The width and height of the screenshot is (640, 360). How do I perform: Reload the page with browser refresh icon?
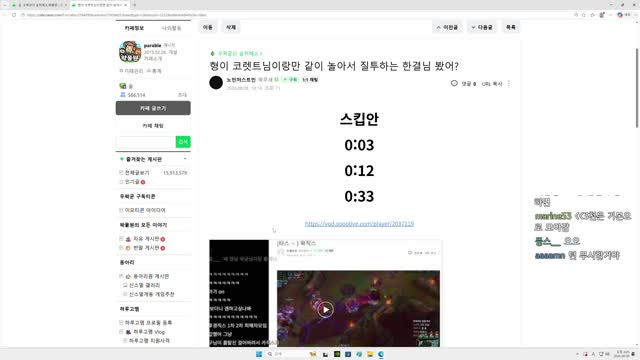point(14,15)
